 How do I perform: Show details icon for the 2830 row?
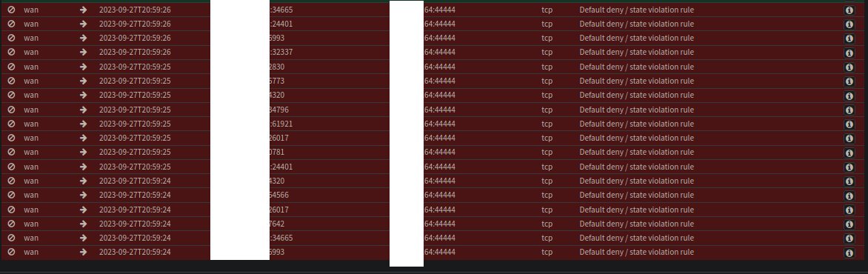(x=849, y=67)
